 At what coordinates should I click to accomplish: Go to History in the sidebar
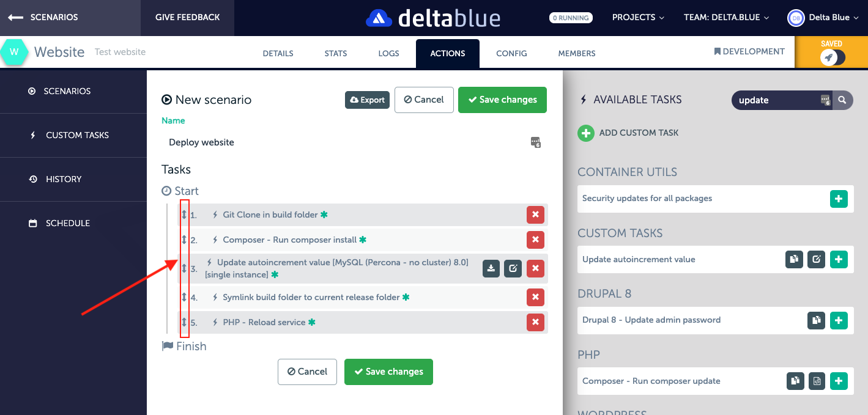(x=64, y=179)
